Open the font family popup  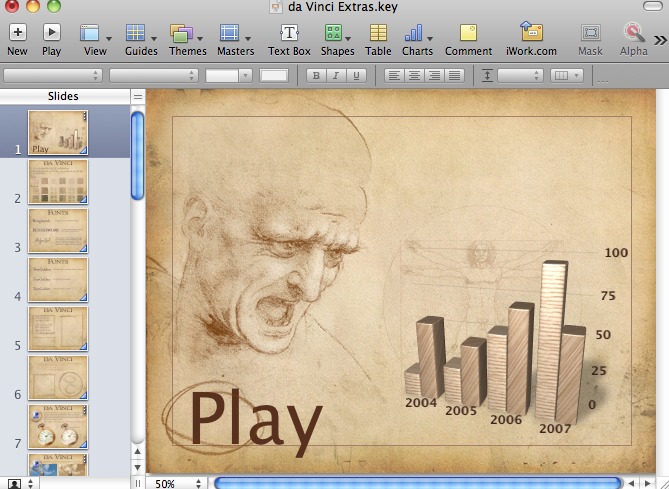point(52,76)
